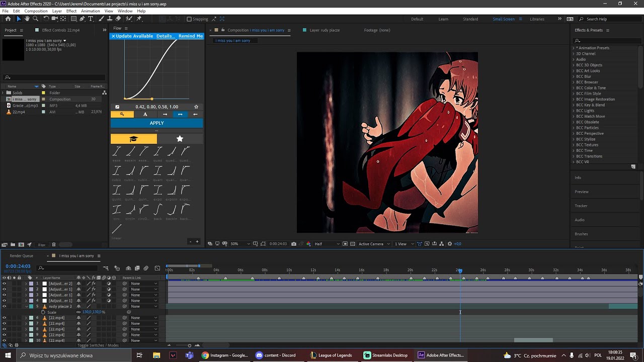Screen dimensions: 644x362
Task: Toggle visibility of layer 6 22.mp4
Action: tap(4, 318)
